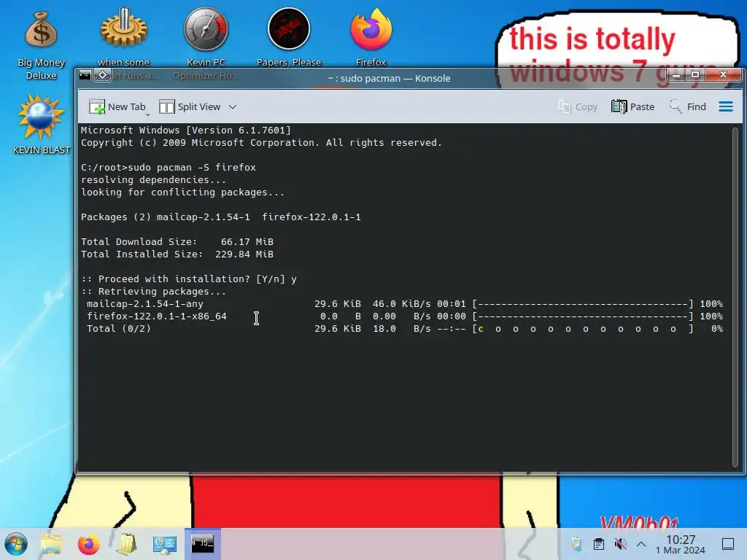Open the clipboard tray icon
The width and height of the screenshot is (747, 560).
point(599,544)
